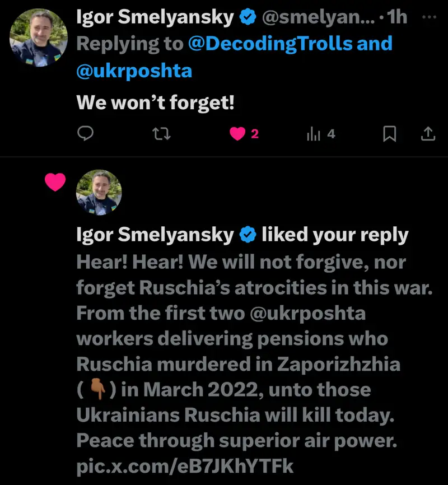Click the share upload icon

point(427,134)
